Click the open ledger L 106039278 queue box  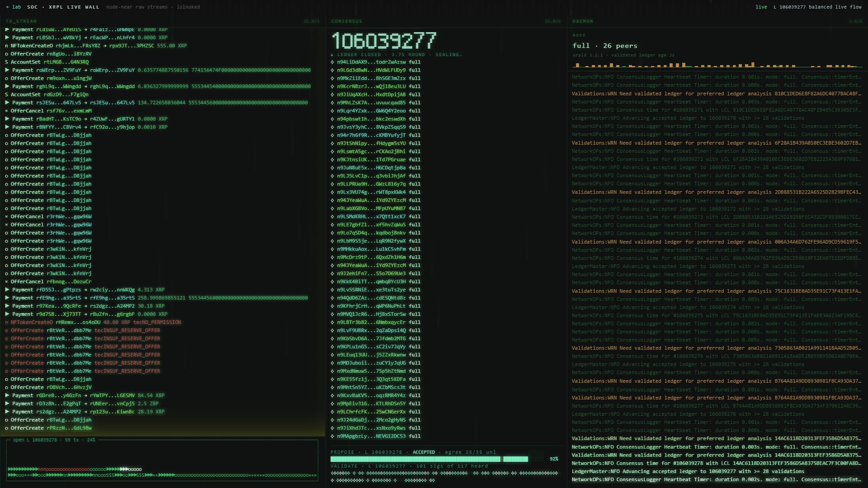[x=162, y=460]
